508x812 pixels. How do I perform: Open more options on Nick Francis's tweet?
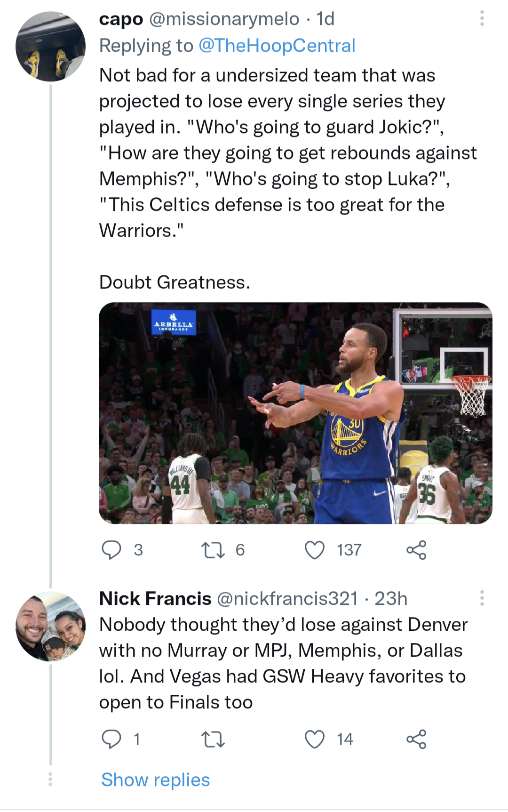(482, 598)
